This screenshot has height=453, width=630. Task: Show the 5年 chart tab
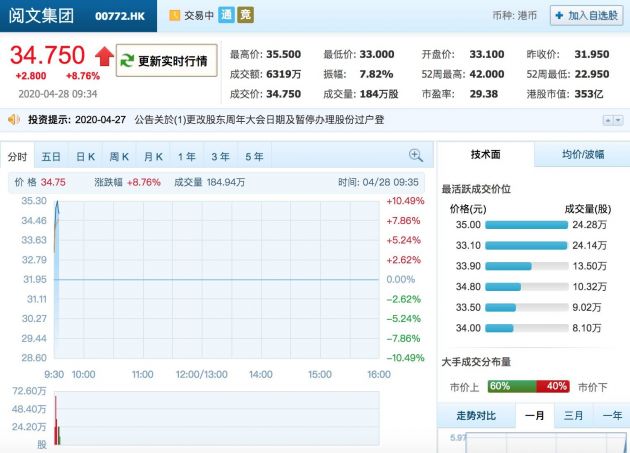[254, 156]
